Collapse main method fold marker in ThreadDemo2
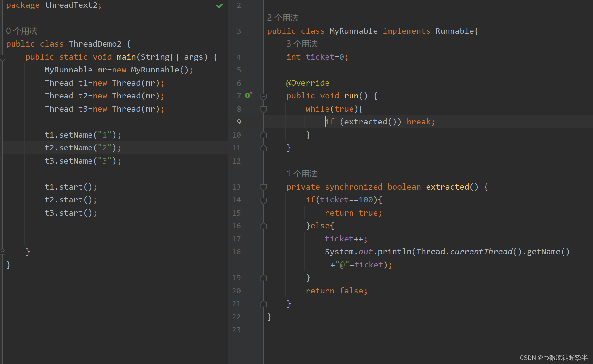Image resolution: width=593 pixels, height=364 pixels. pyautogui.click(x=3, y=57)
